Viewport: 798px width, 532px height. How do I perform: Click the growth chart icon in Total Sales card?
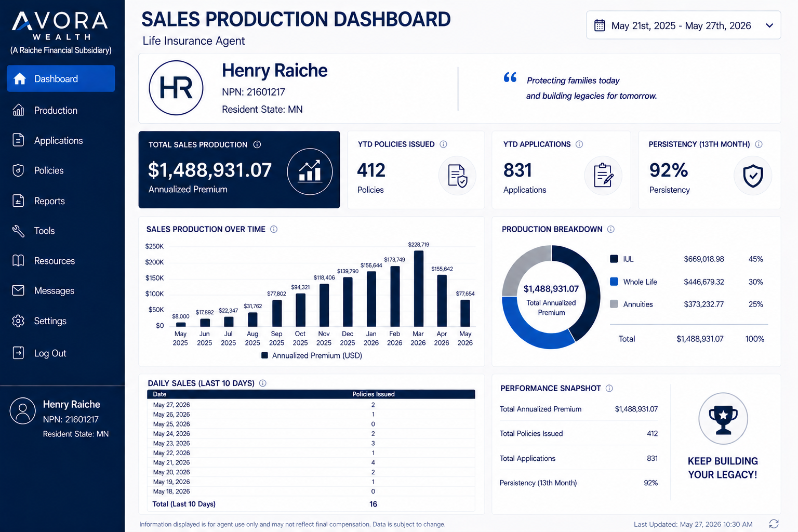point(310,171)
